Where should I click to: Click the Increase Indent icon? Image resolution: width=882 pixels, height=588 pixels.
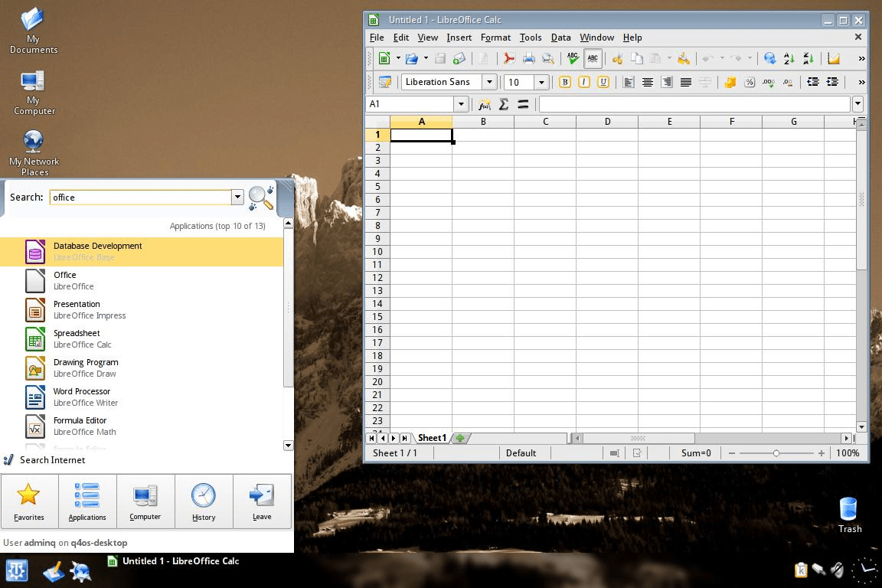832,82
